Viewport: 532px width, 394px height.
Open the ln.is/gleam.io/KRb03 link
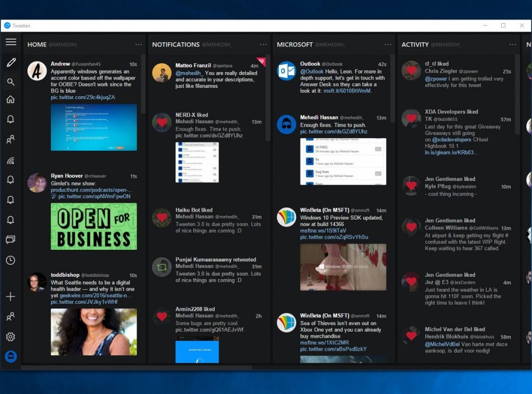(x=451, y=152)
